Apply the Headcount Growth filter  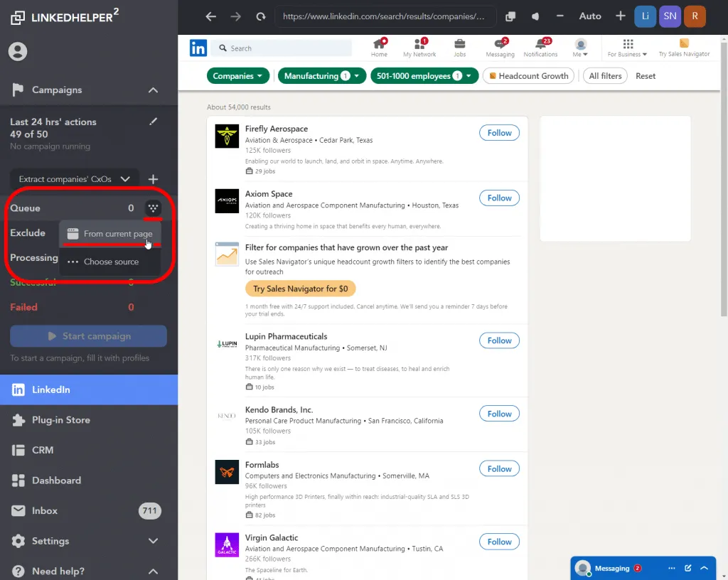528,76
